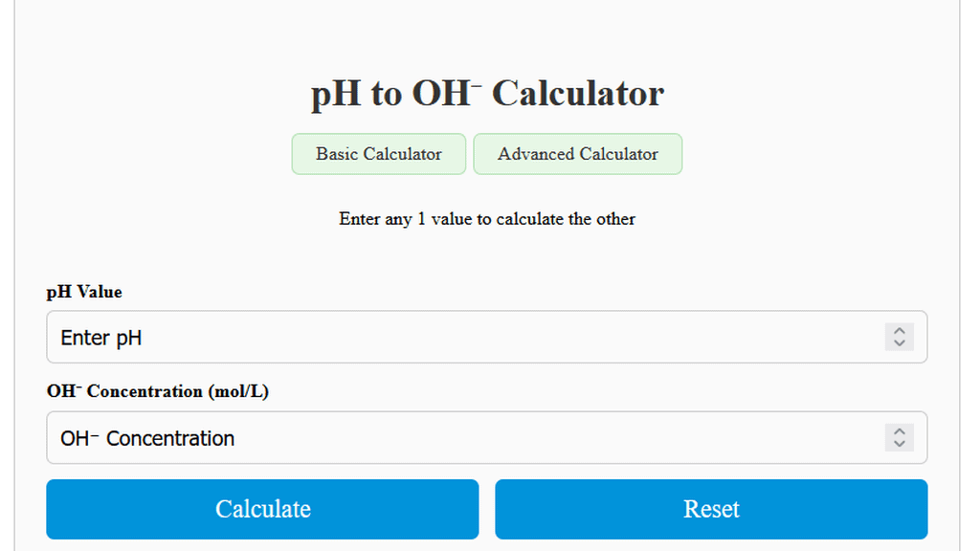
Task: Click 'pH' at the start of the heading
Action: (x=334, y=95)
